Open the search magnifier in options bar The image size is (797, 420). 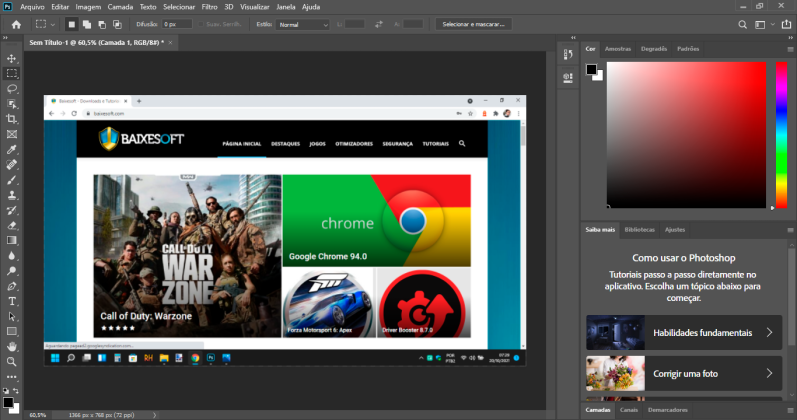pyautogui.click(x=743, y=24)
